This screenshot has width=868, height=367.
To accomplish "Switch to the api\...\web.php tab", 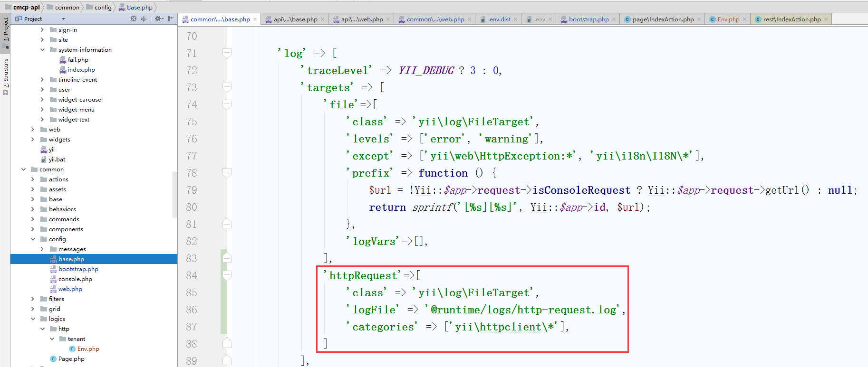I will [x=361, y=19].
